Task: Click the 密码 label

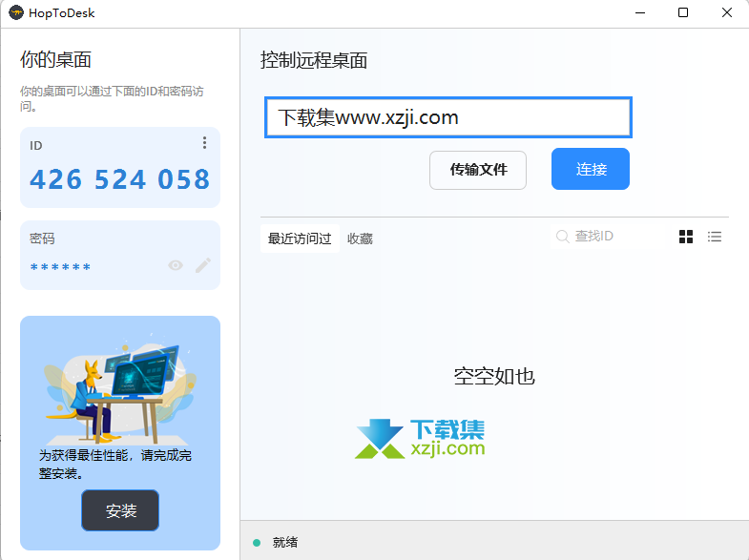Action: tap(42, 239)
